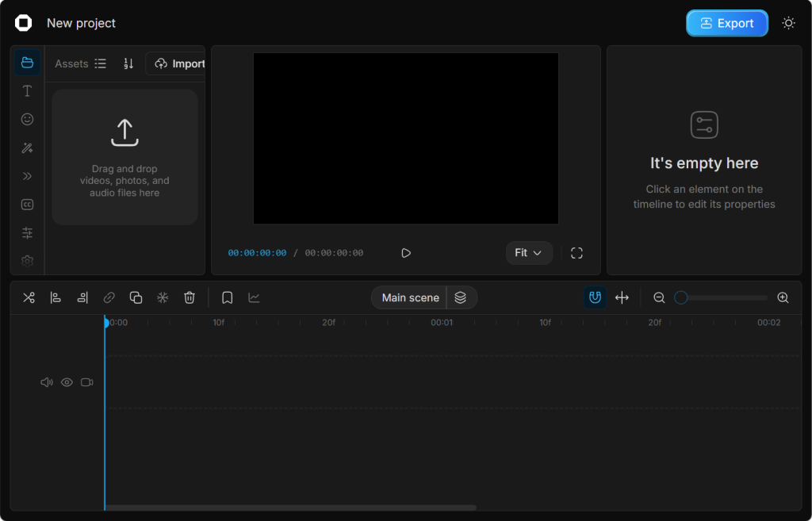This screenshot has height=521, width=812.
Task: Click the freeze frame snowflake icon
Action: (x=163, y=298)
